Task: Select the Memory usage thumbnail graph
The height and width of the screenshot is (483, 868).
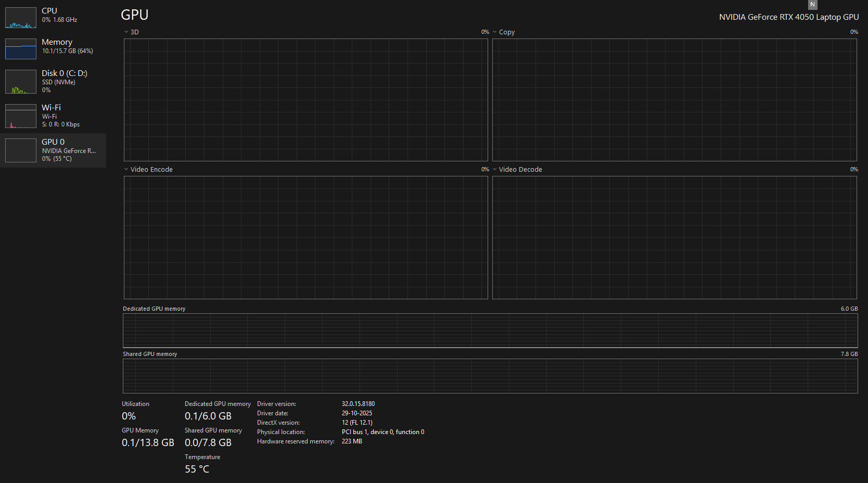Action: click(21, 49)
